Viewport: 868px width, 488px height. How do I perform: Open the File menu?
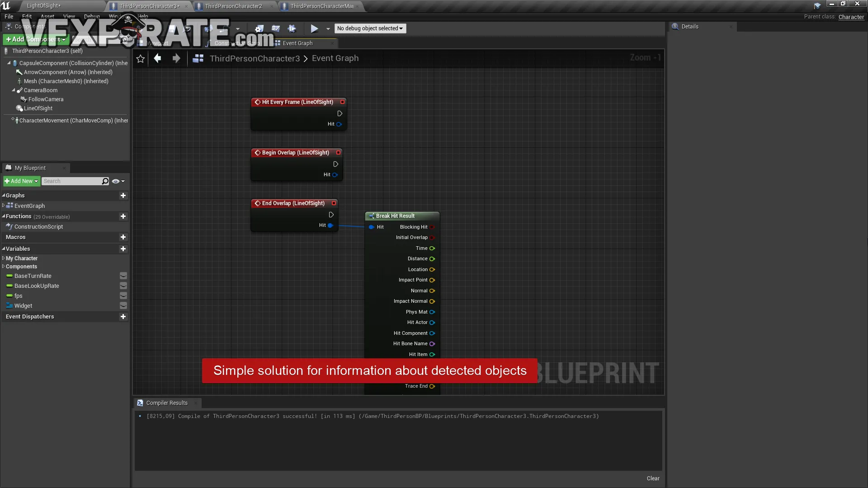tap(9, 16)
